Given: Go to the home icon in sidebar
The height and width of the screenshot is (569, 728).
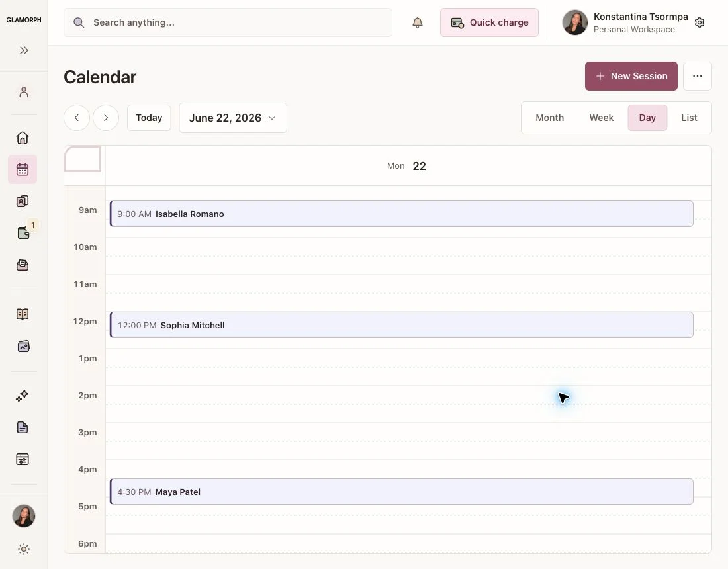Looking at the screenshot, I should coord(23,138).
